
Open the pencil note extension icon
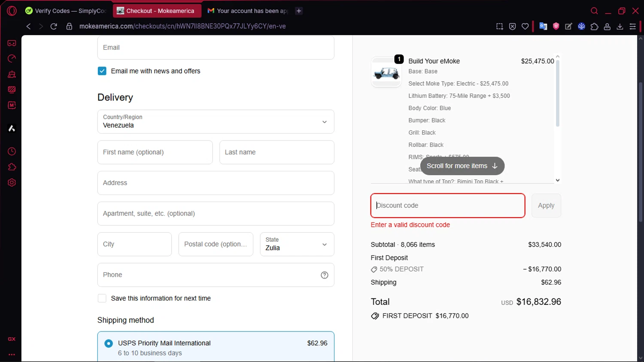(568, 26)
